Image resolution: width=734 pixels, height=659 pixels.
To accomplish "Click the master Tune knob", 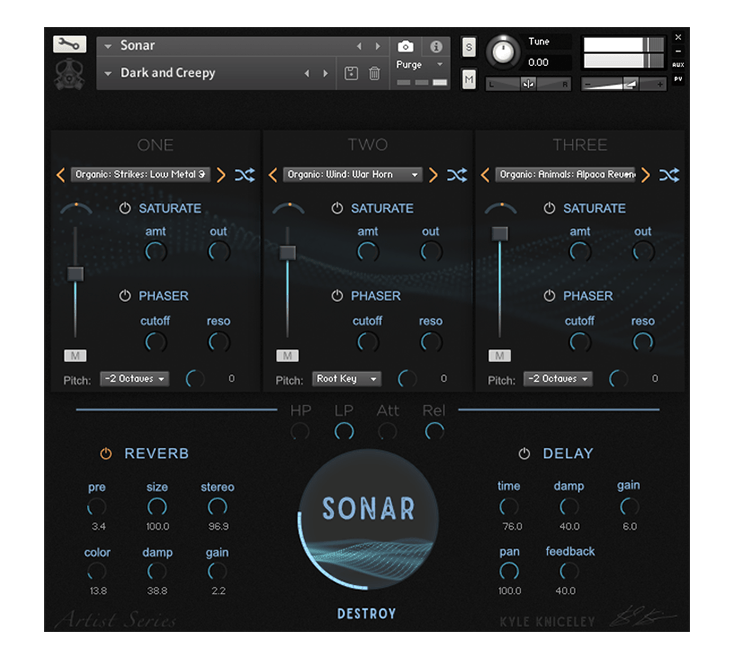I will tap(503, 52).
